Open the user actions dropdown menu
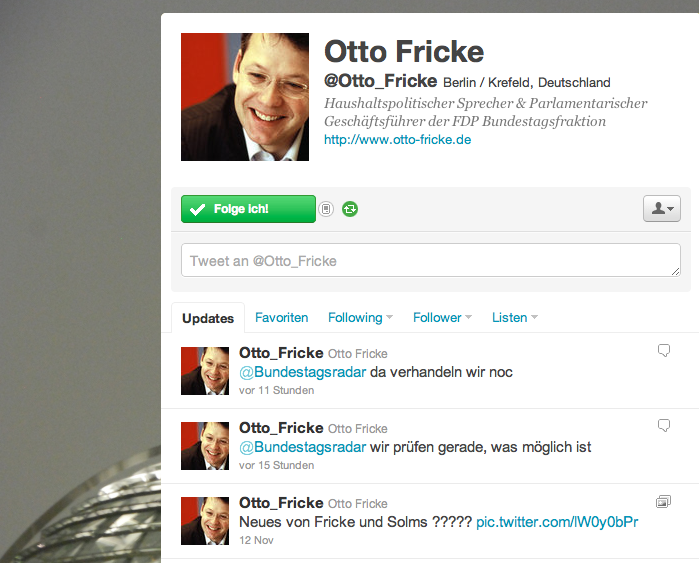The height and width of the screenshot is (563, 699). point(662,208)
